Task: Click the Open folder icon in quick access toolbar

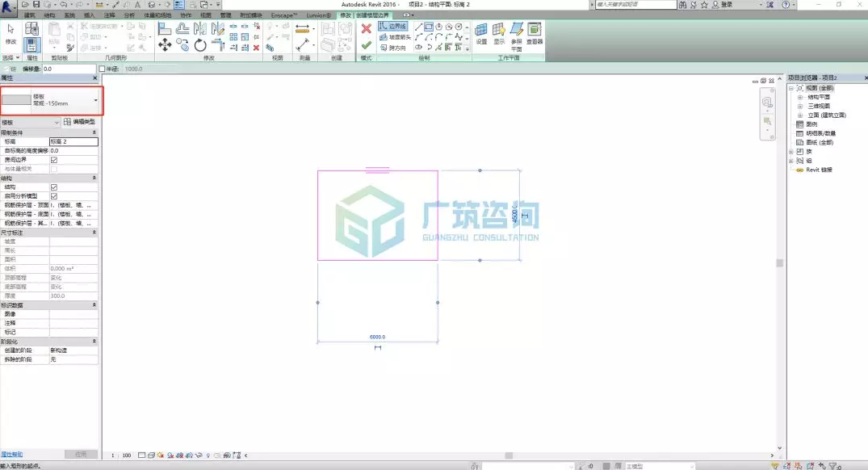Action: point(25,4)
